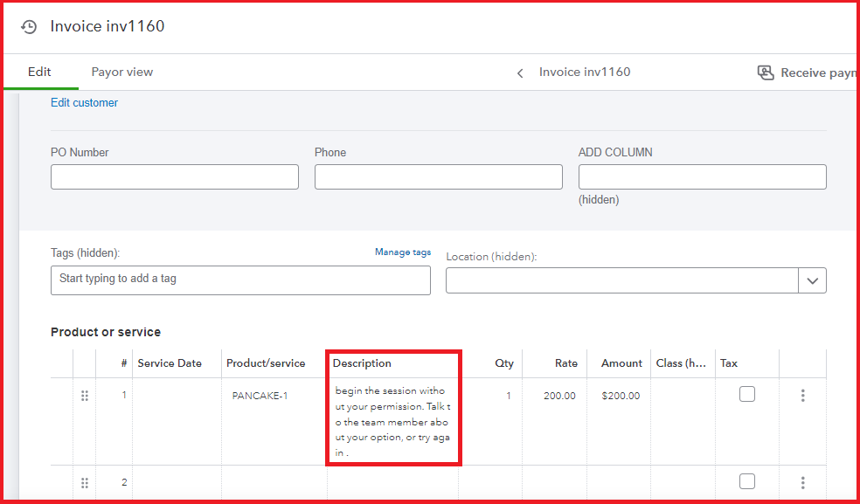Click the Phone input field
Screen dimensions: 860x504
(438, 177)
